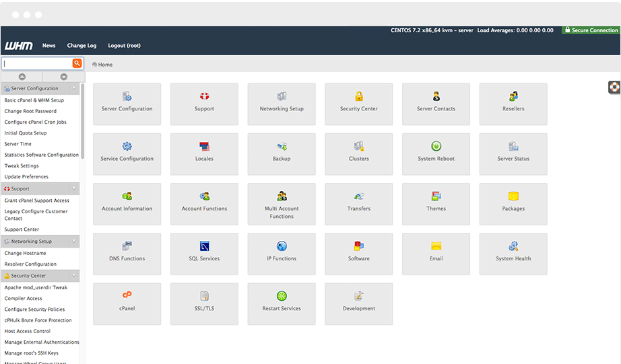
Task: Click the Restart Services icon
Action: 282,296
